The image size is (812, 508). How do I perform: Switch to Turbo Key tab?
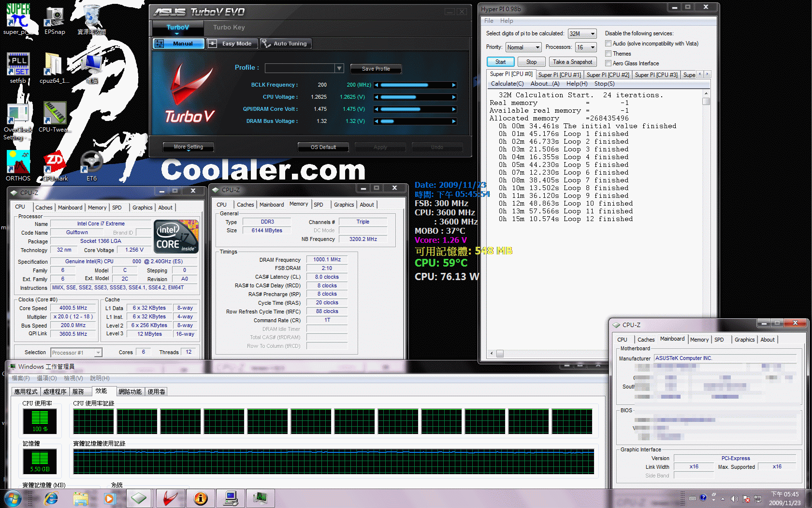tap(229, 28)
